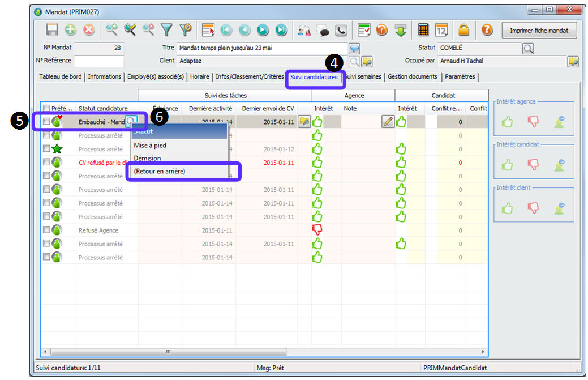Click the green add record icon
Screen dimensions: 588x380
coord(70,30)
